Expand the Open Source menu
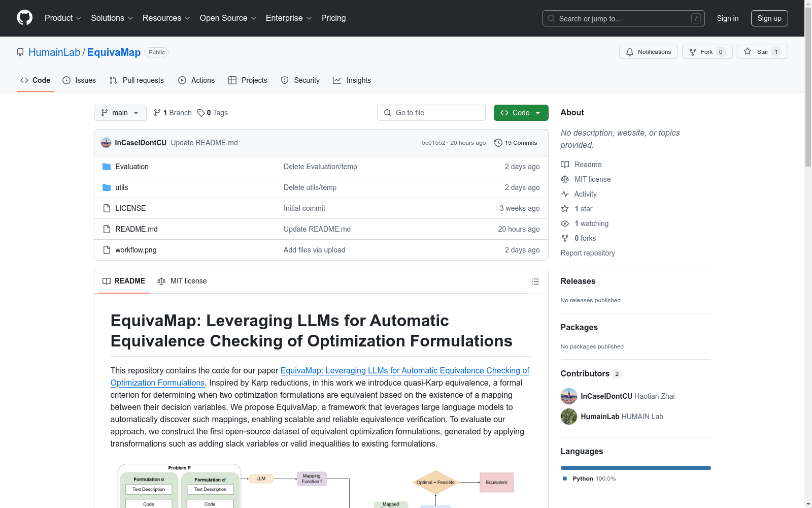812x508 pixels. click(x=228, y=18)
